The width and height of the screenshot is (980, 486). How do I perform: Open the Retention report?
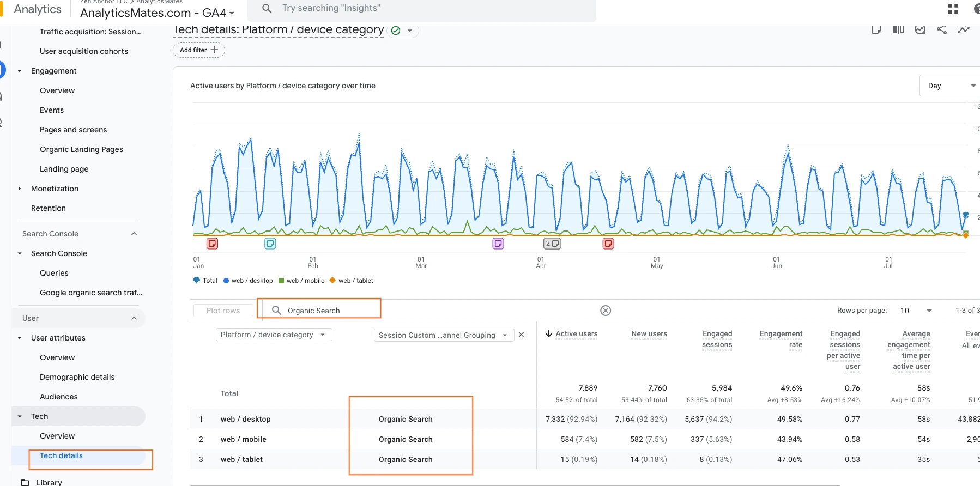point(49,208)
